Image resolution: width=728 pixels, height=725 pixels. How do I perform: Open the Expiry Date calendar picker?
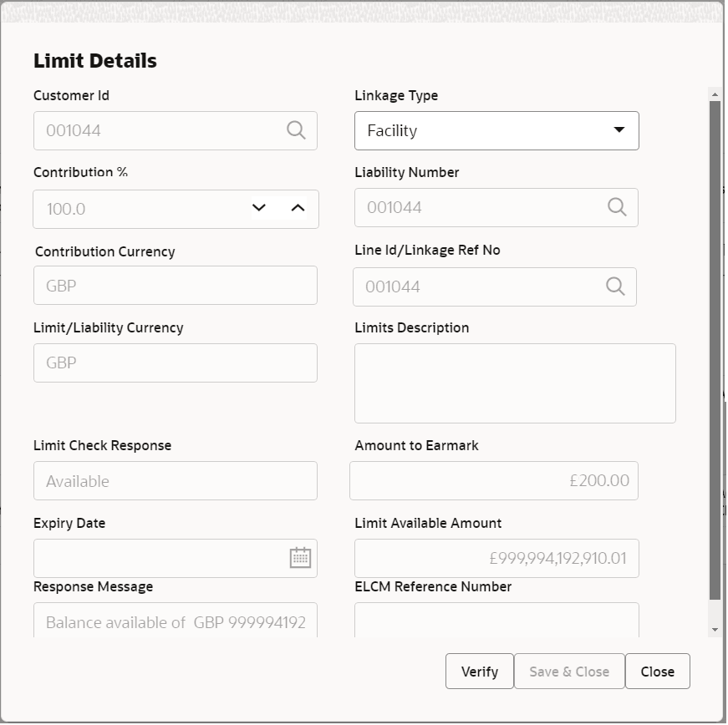(x=301, y=558)
